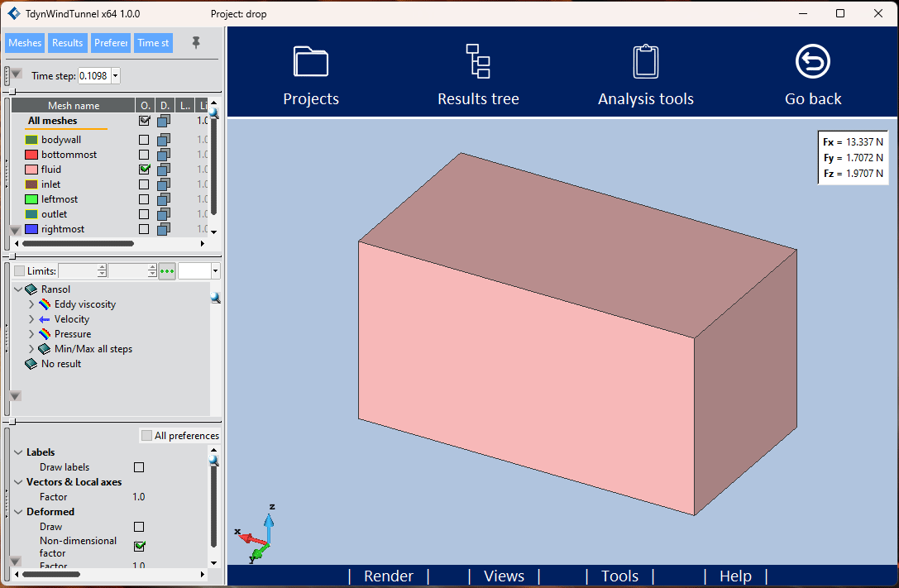Expand the Velocity result node
The image size is (899, 588).
point(31,319)
